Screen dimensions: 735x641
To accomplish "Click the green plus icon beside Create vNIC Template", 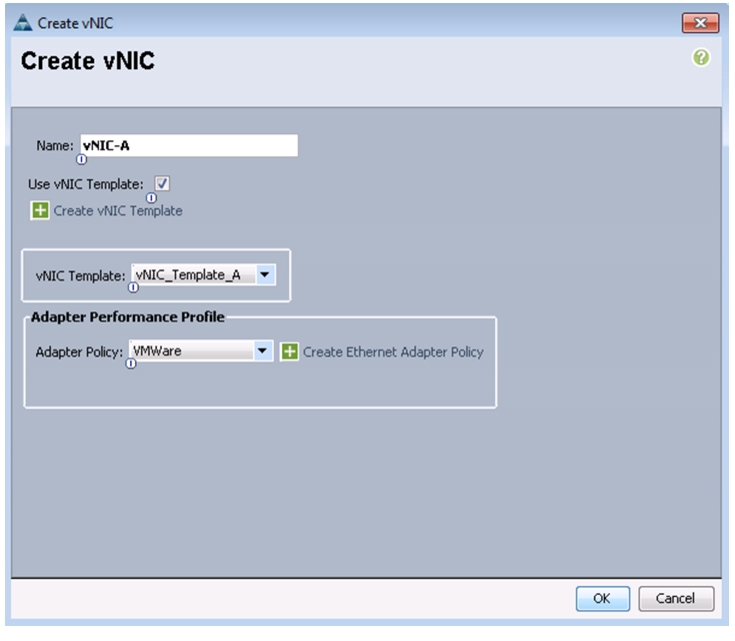I will point(40,210).
